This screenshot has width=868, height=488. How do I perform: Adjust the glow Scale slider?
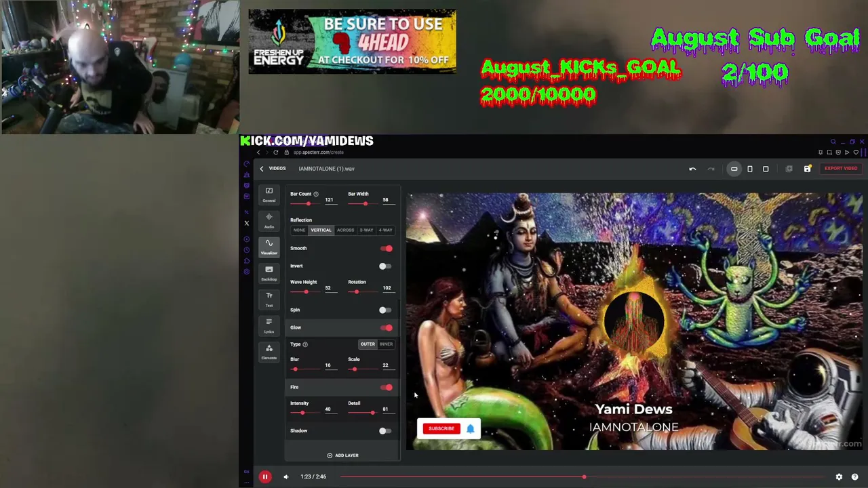point(363,369)
